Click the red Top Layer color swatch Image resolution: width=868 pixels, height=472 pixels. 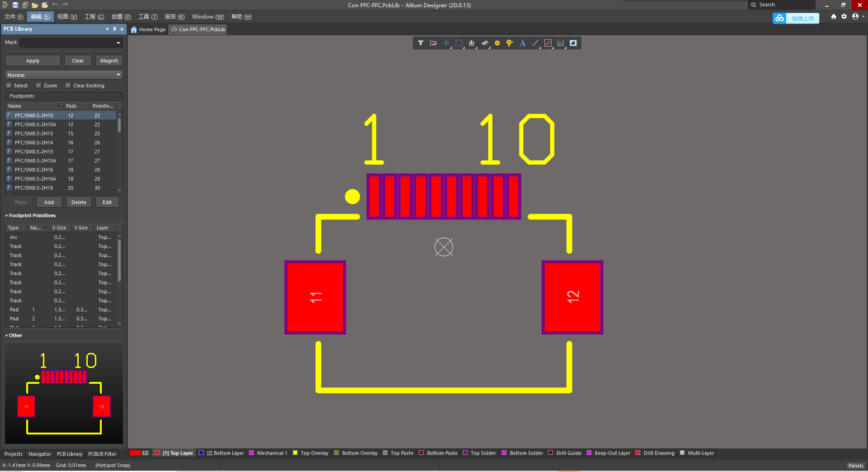pos(157,453)
